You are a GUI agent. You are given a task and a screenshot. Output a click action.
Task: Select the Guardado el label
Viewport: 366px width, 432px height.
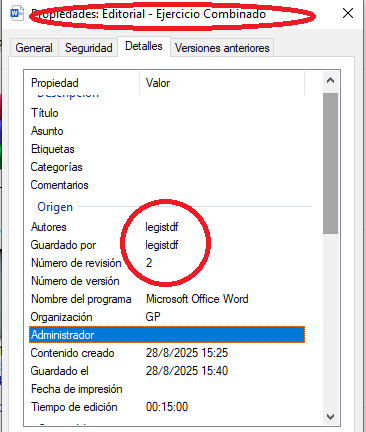click(60, 371)
